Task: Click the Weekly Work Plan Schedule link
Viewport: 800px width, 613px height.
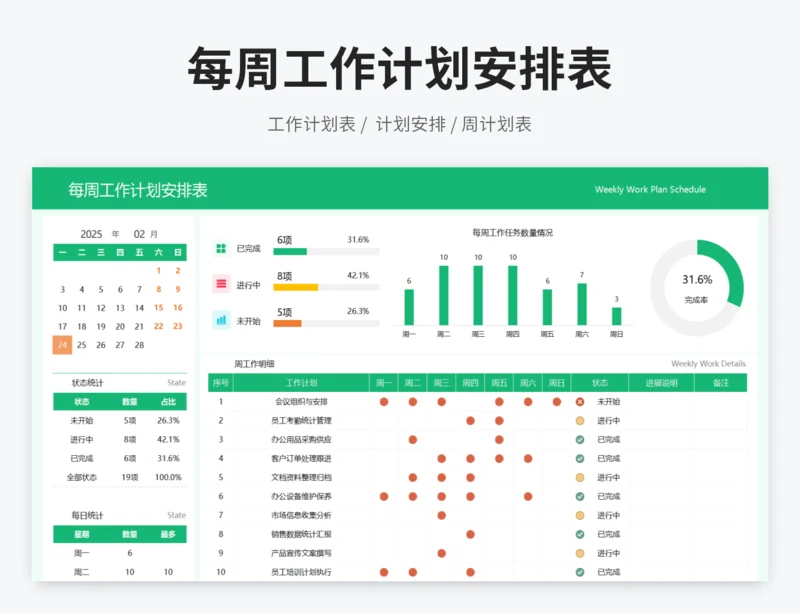Action: 652,189
